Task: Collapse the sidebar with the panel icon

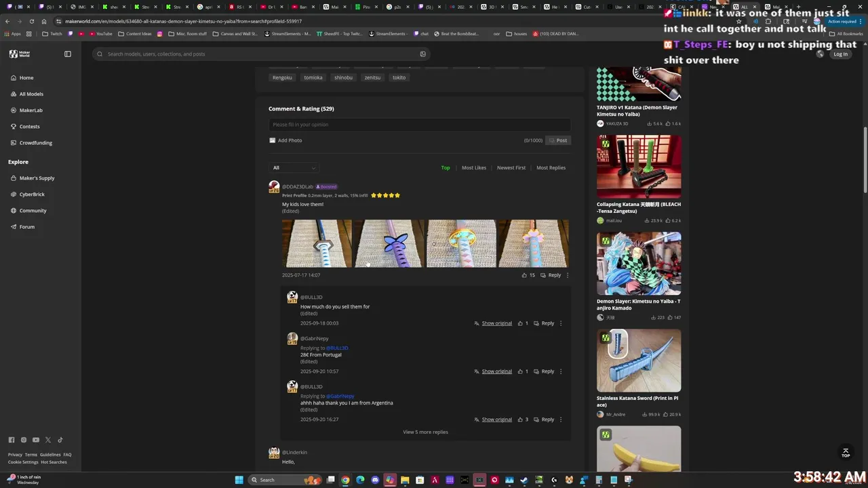Action: tap(68, 54)
